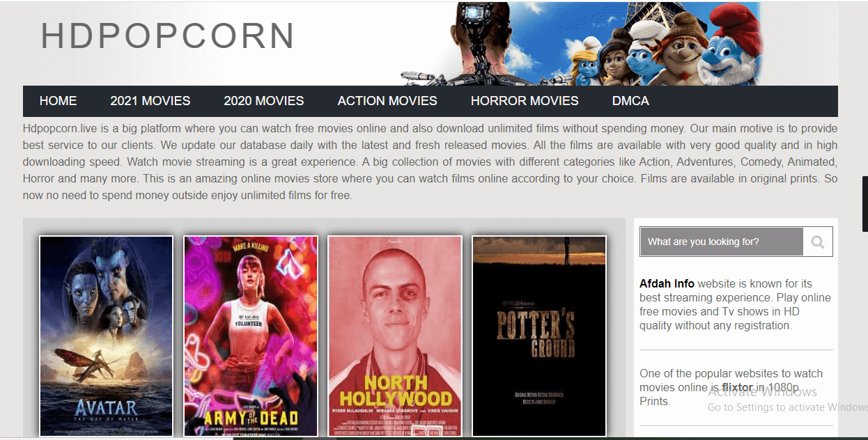Viewport: 868px width, 440px height.
Task: Click the HDPOPCORN site logo
Action: [x=168, y=36]
